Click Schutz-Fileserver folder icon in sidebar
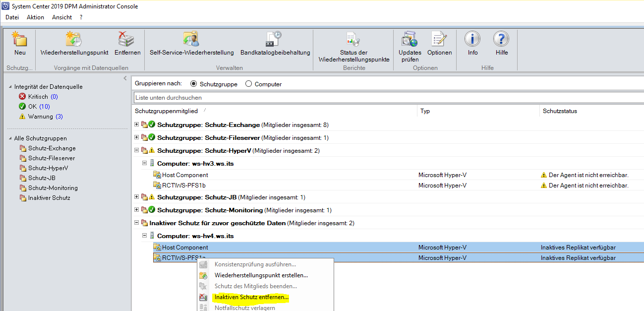The width and height of the screenshot is (644, 311). (x=23, y=158)
